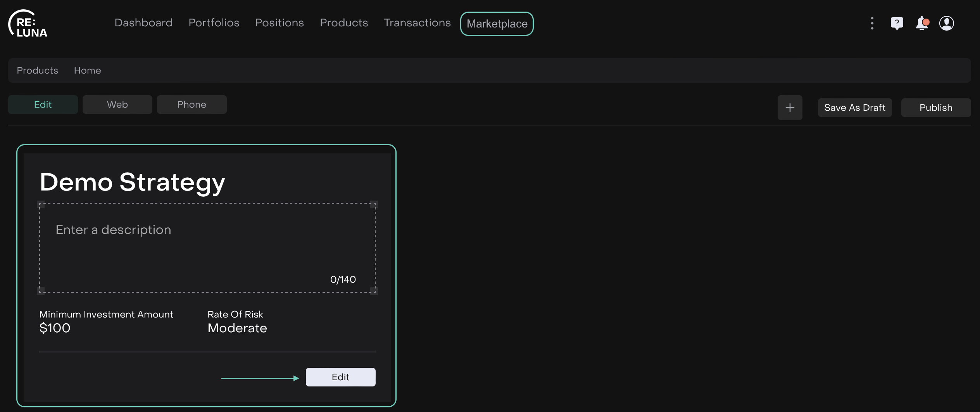Open the Transactions section
The image size is (980, 412).
point(417,23)
